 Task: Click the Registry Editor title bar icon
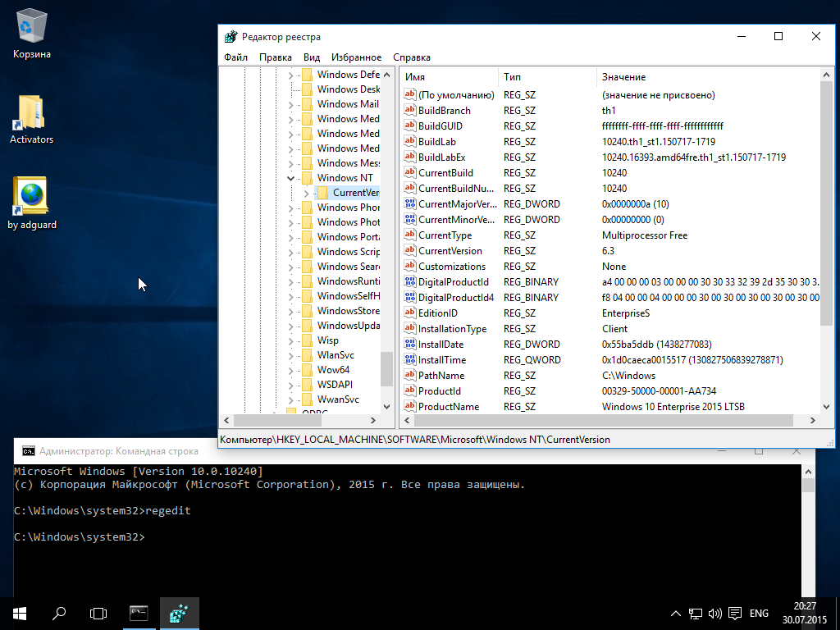pos(231,36)
